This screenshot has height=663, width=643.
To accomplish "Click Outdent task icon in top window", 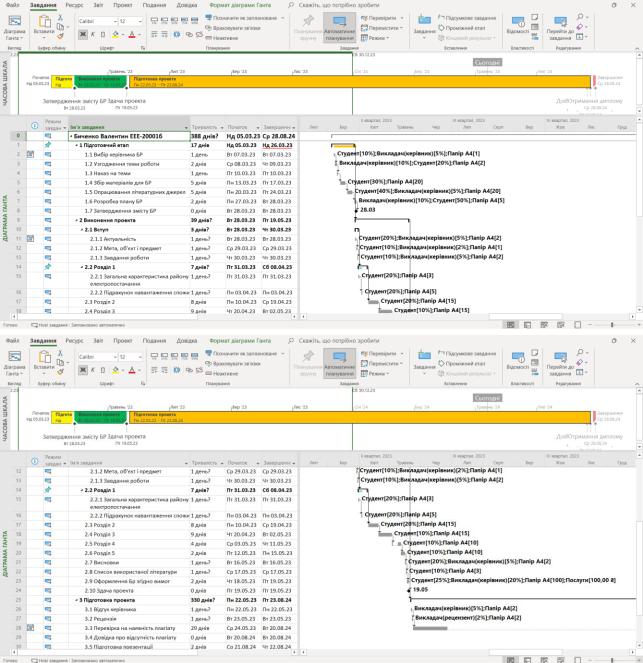I will (x=154, y=34).
